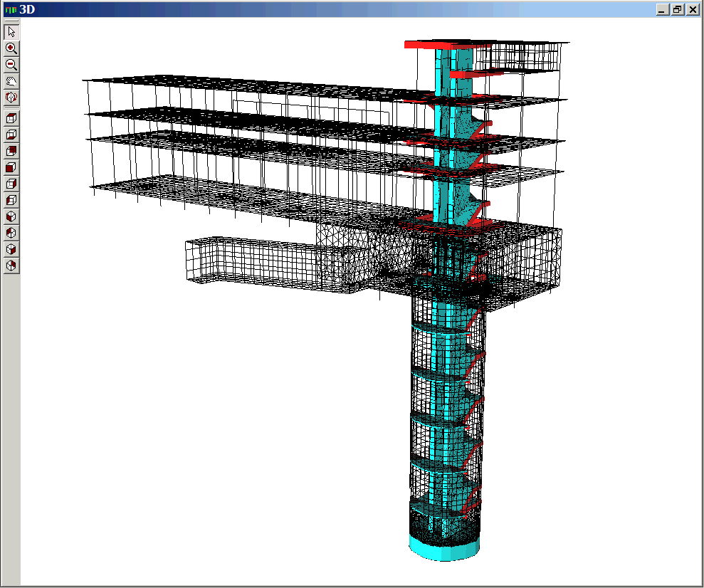
Task: Set isometric view with red upper-left faces
Action: (11, 233)
